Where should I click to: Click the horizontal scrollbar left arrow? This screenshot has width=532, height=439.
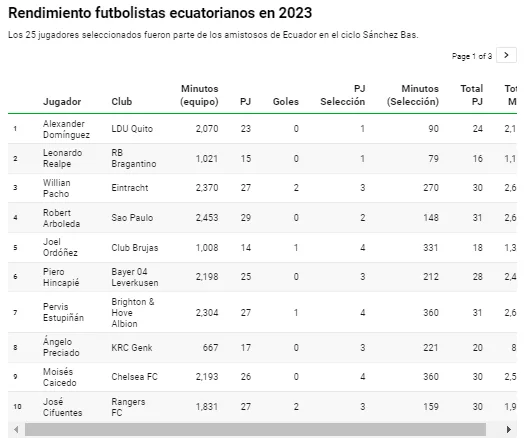point(16,430)
